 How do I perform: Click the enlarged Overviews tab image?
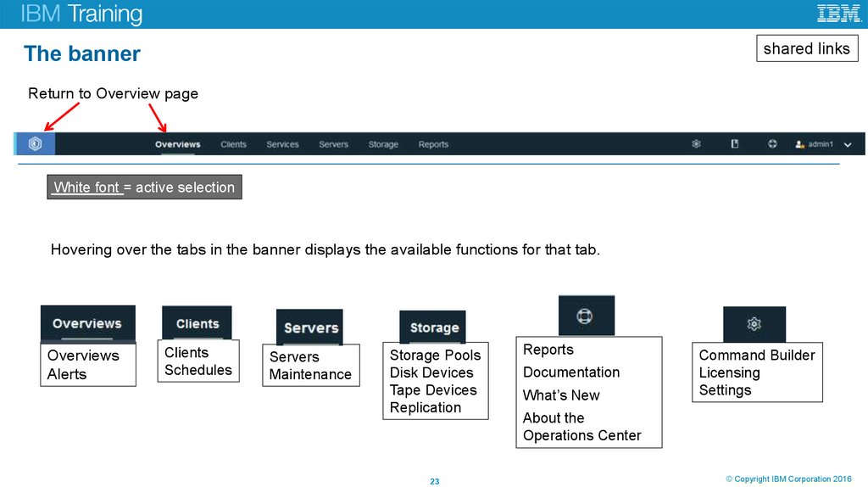pos(87,323)
